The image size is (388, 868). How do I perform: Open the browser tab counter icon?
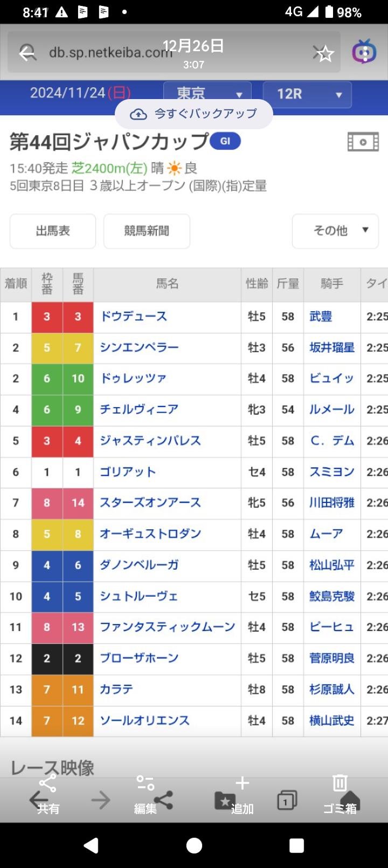[287, 801]
